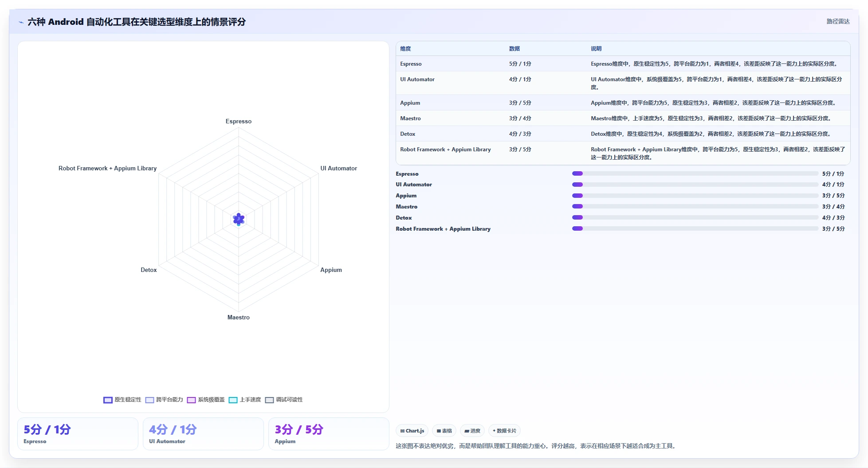Click the Espresso radar axis label

[239, 121]
